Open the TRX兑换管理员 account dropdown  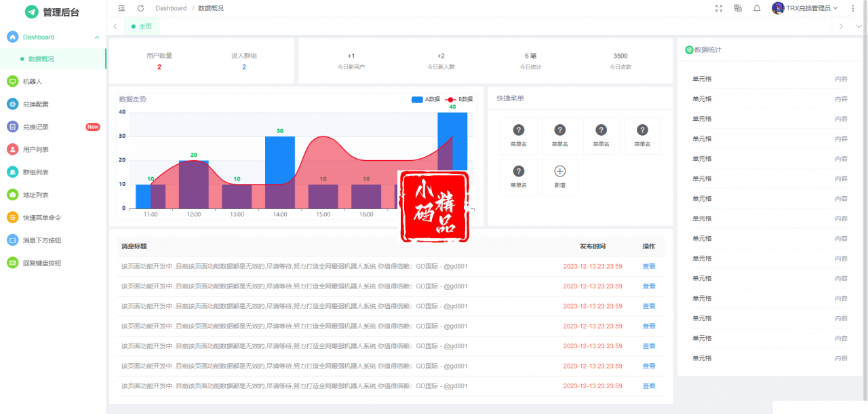805,8
